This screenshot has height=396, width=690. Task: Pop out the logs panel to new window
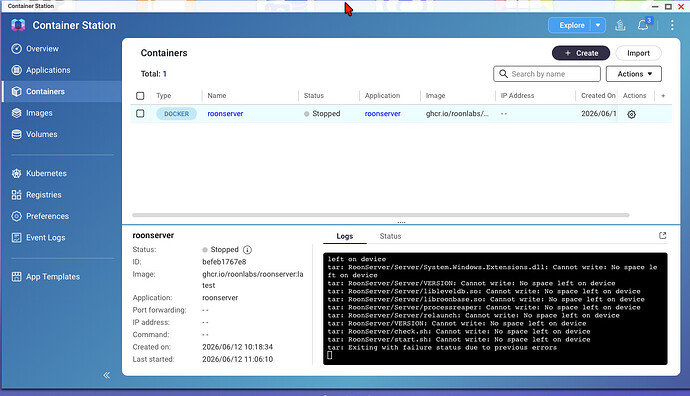(x=662, y=236)
